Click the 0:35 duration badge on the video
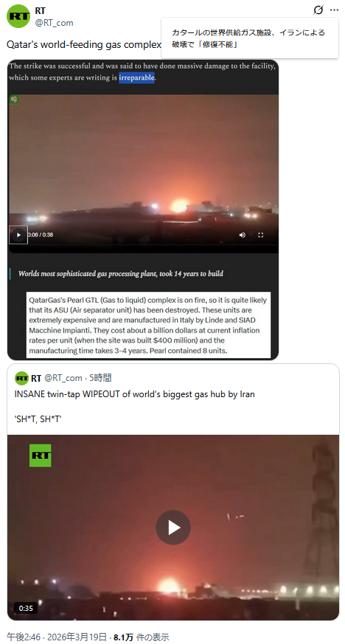Viewport: 345px width, 644px height. tap(26, 609)
